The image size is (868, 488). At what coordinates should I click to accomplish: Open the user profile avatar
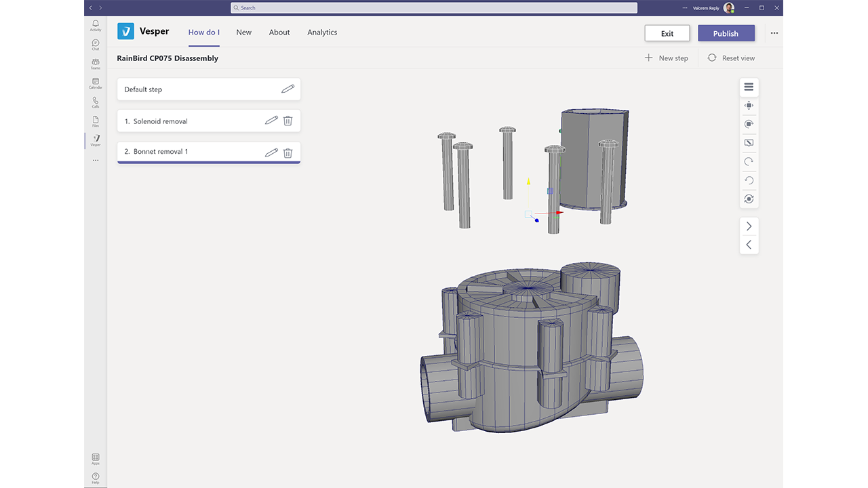click(x=729, y=7)
